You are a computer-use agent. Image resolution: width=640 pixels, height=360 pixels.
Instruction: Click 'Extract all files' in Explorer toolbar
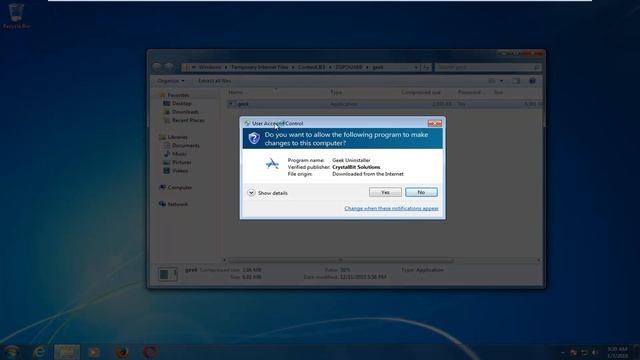tap(215, 81)
